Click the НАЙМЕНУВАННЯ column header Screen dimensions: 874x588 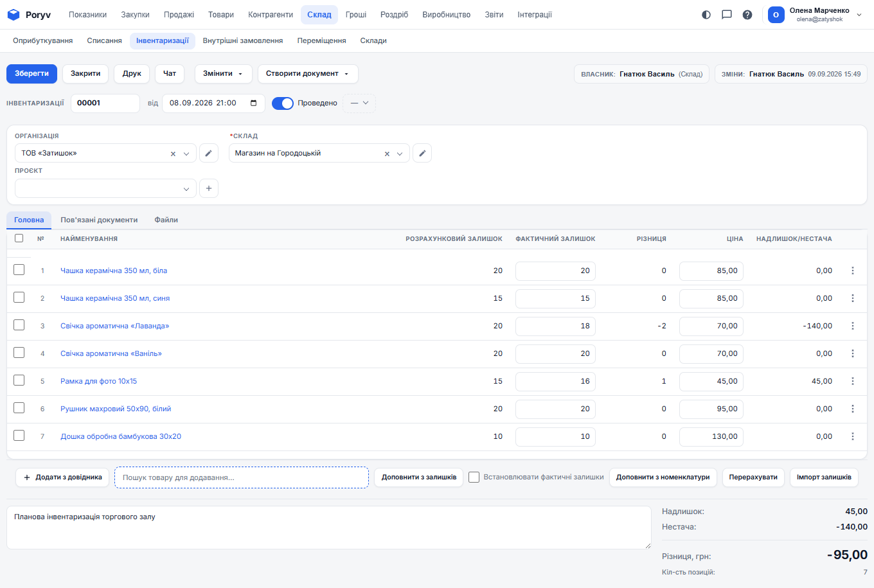pyautogui.click(x=89, y=239)
